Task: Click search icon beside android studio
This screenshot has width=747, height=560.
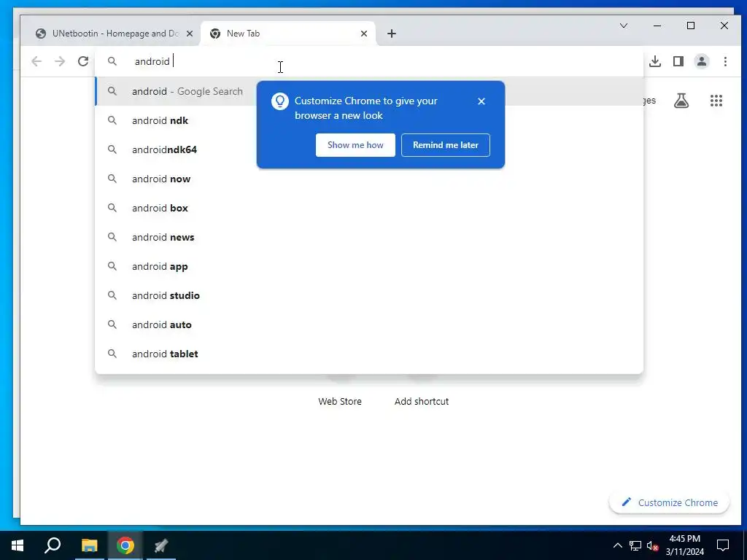Action: click(112, 295)
